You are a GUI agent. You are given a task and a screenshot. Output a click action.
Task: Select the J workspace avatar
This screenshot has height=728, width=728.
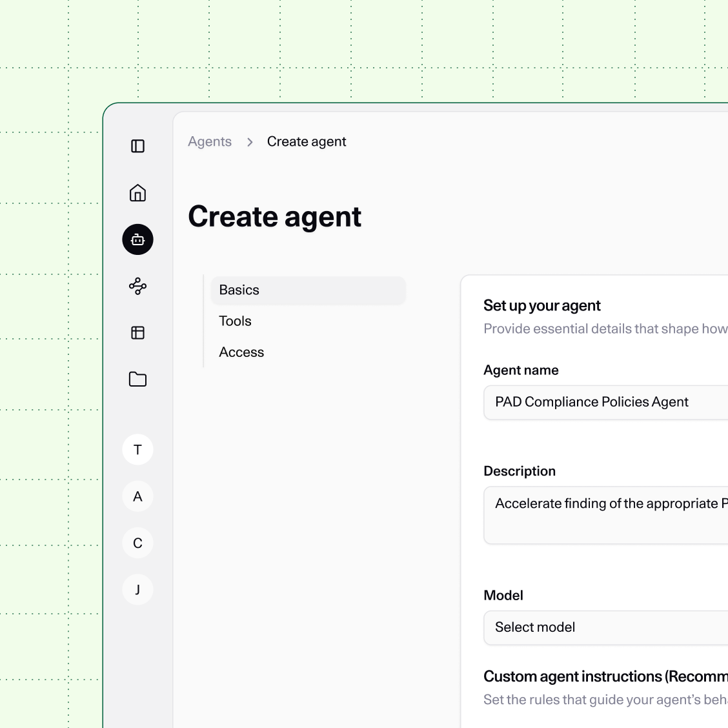(x=137, y=590)
